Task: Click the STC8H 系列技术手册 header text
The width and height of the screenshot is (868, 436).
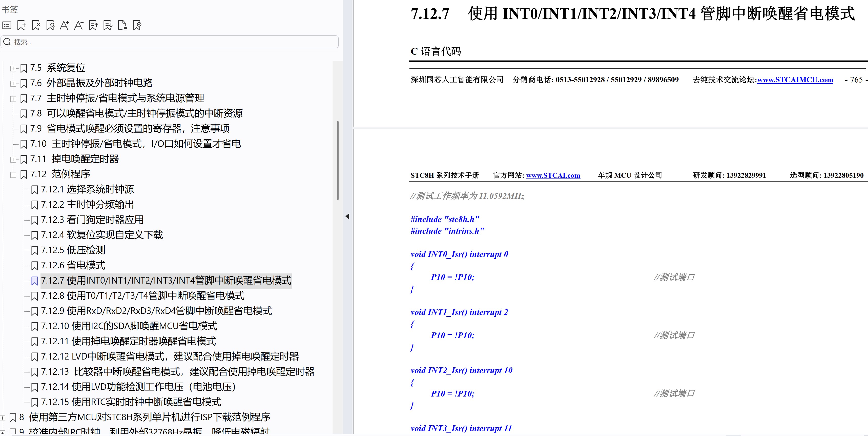Action: pyautogui.click(x=445, y=175)
